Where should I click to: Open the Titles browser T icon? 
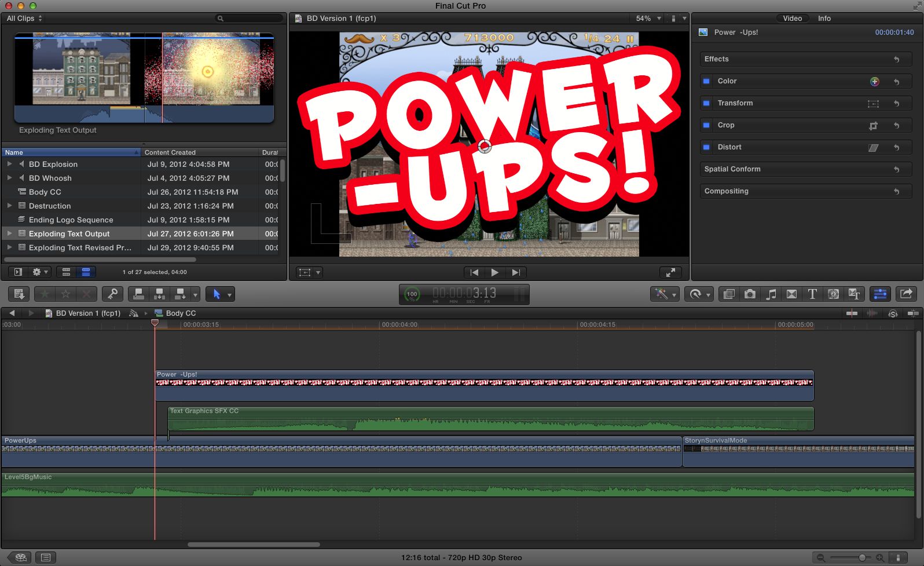(812, 294)
